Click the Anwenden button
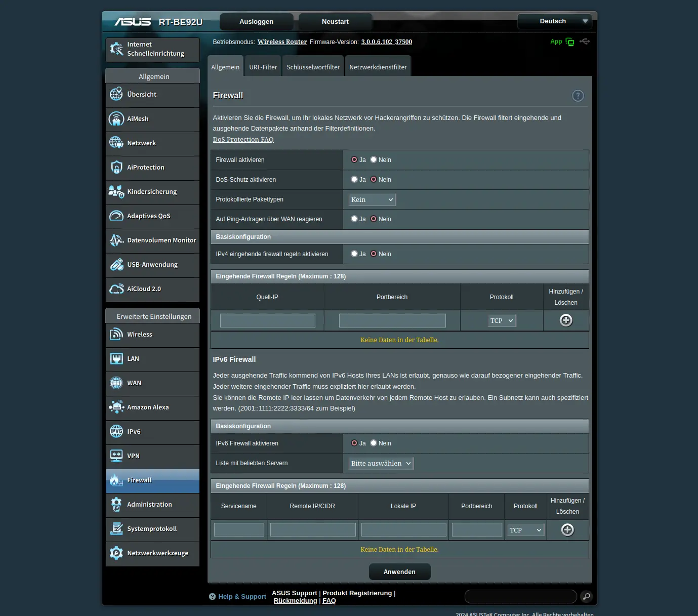This screenshot has height=616, width=698. (399, 572)
